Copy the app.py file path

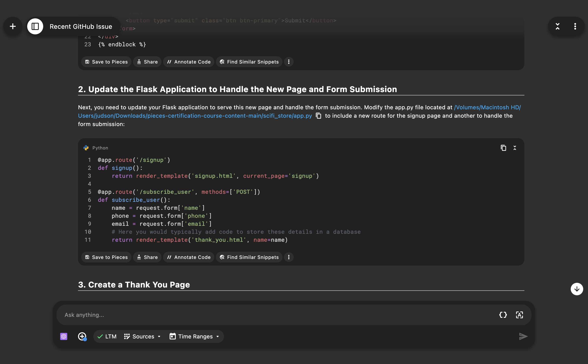(318, 116)
